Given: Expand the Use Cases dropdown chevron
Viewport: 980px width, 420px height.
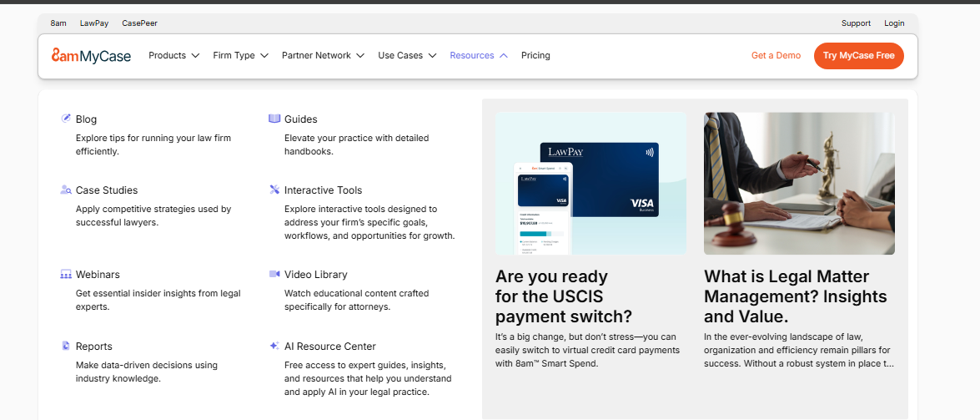Looking at the screenshot, I should point(433,56).
